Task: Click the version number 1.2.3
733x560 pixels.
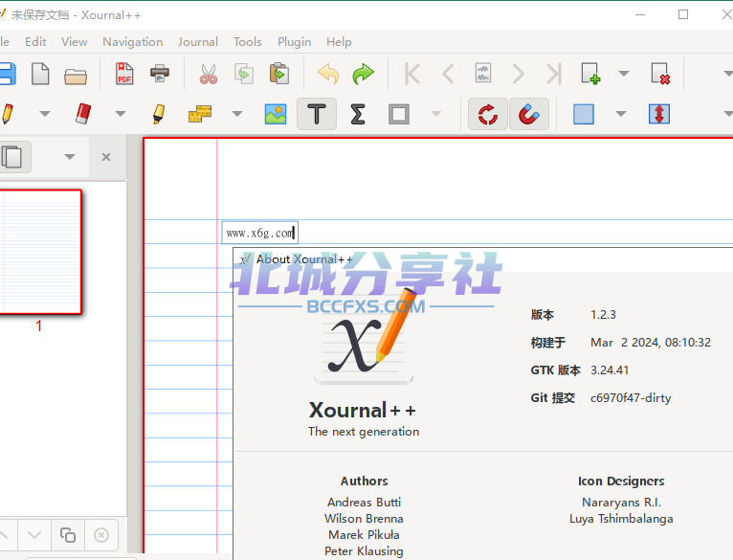Action: point(603,314)
